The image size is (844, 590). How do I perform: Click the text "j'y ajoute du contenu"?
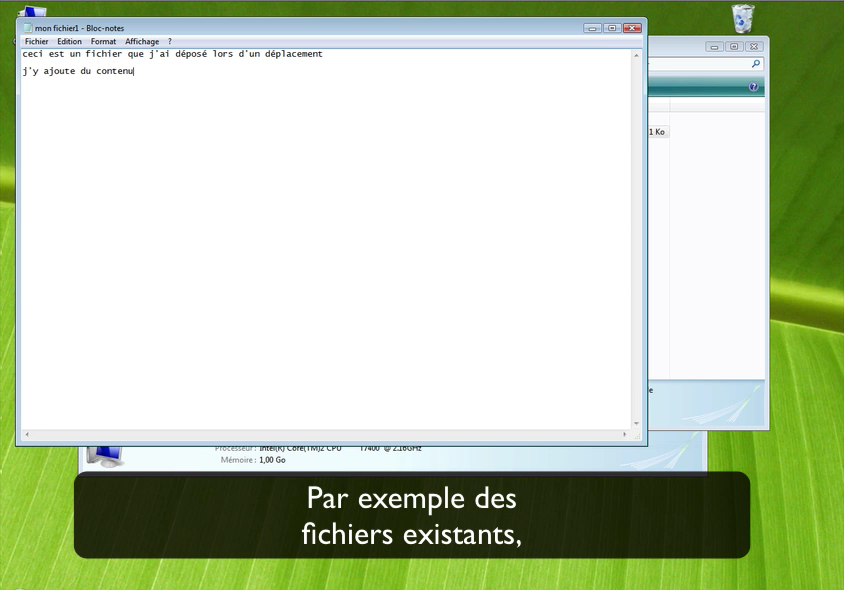[x=78, y=71]
